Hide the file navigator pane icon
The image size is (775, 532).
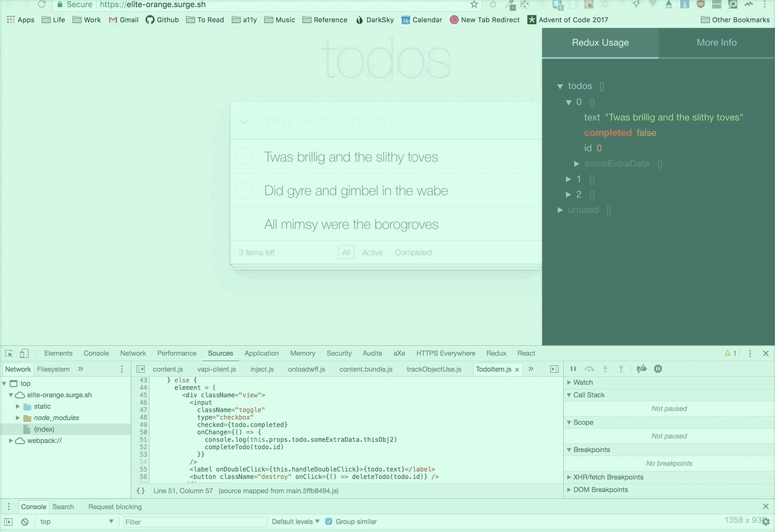140,369
